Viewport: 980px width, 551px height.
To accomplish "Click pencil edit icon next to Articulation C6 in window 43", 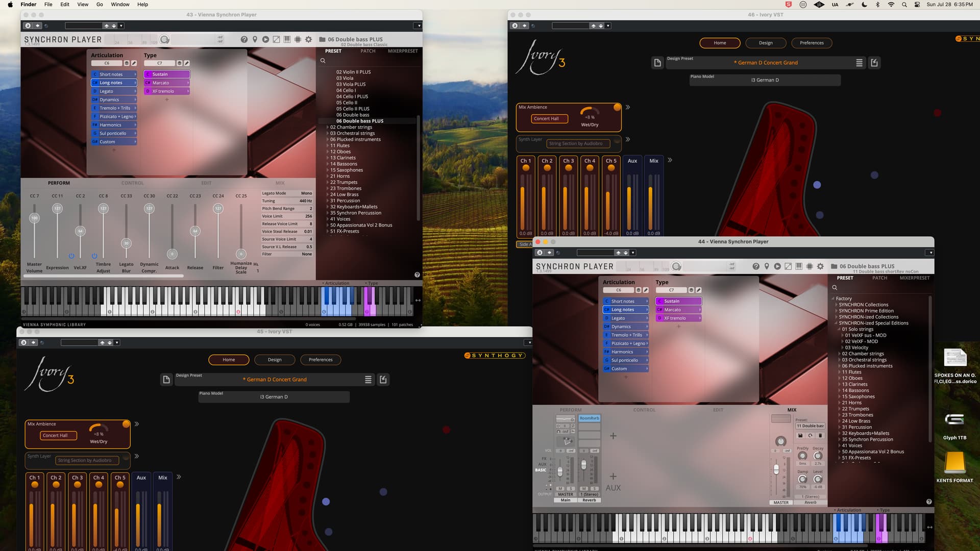I will 134,63.
